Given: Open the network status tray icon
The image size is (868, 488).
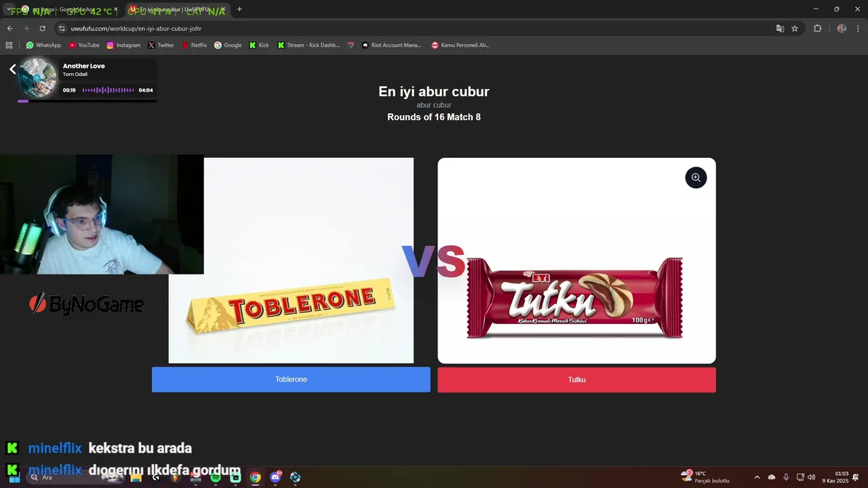Looking at the screenshot, I should (x=800, y=477).
